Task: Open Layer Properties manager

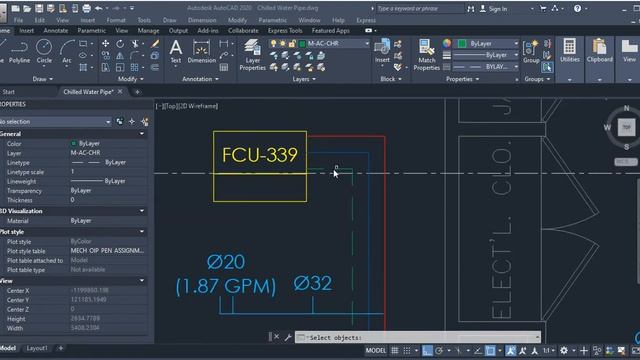Action: (x=252, y=55)
